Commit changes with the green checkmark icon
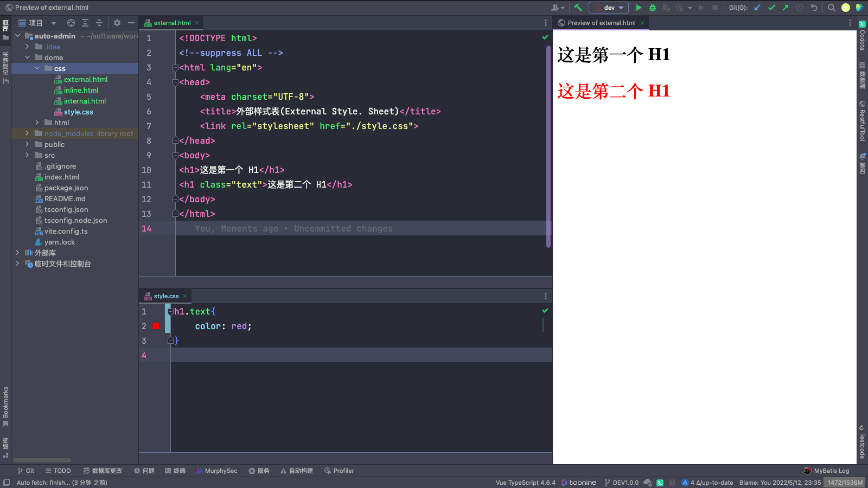The height and width of the screenshot is (488, 868). pos(771,8)
